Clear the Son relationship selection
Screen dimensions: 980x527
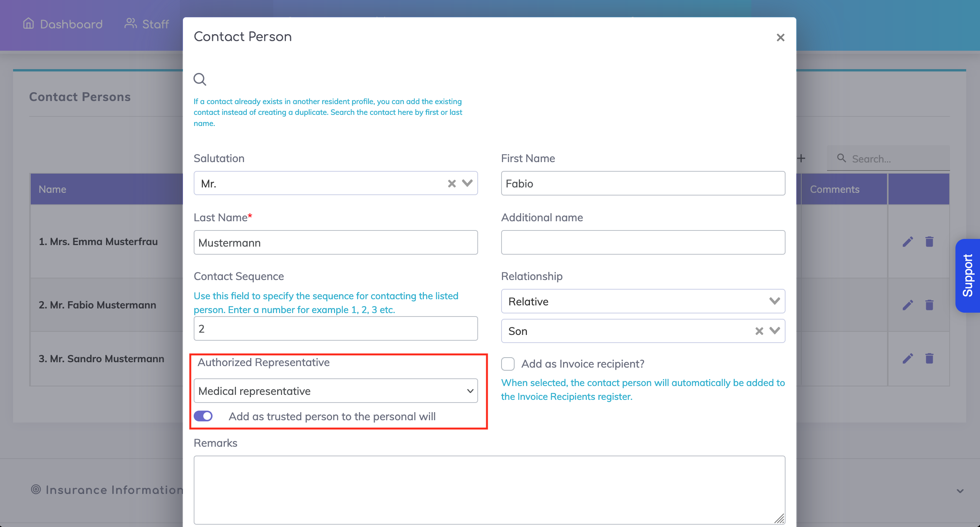(x=759, y=331)
